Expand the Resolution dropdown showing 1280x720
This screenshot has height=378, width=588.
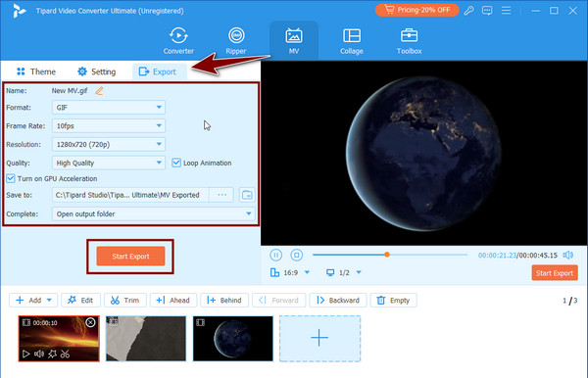pyautogui.click(x=109, y=144)
